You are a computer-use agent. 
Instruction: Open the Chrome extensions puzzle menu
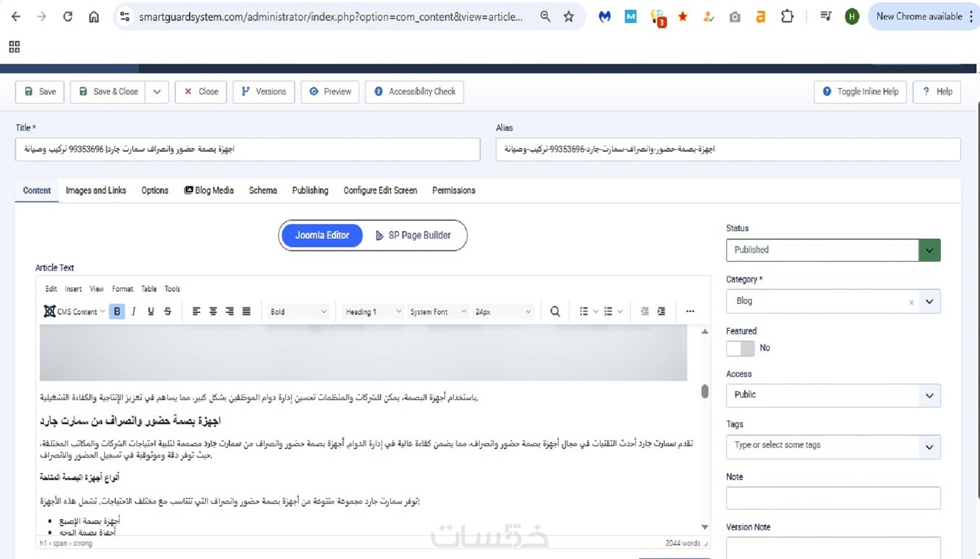coord(787,17)
